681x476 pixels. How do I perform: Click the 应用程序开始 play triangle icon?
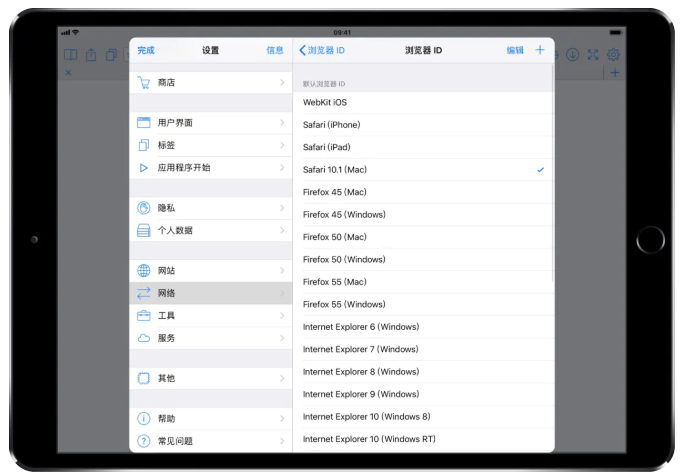(143, 168)
